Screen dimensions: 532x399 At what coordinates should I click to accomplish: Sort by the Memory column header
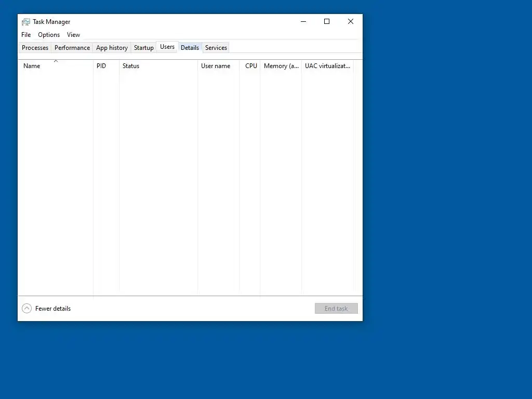pyautogui.click(x=281, y=66)
